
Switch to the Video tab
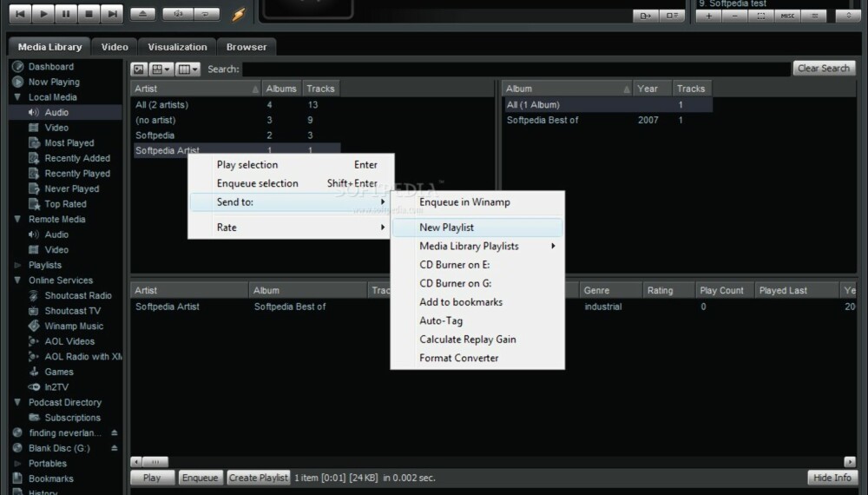tap(115, 47)
